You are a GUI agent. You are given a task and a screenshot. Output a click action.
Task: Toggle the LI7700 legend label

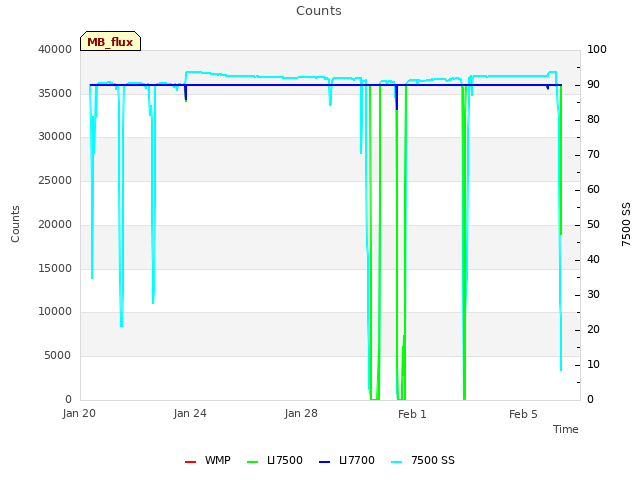click(356, 460)
